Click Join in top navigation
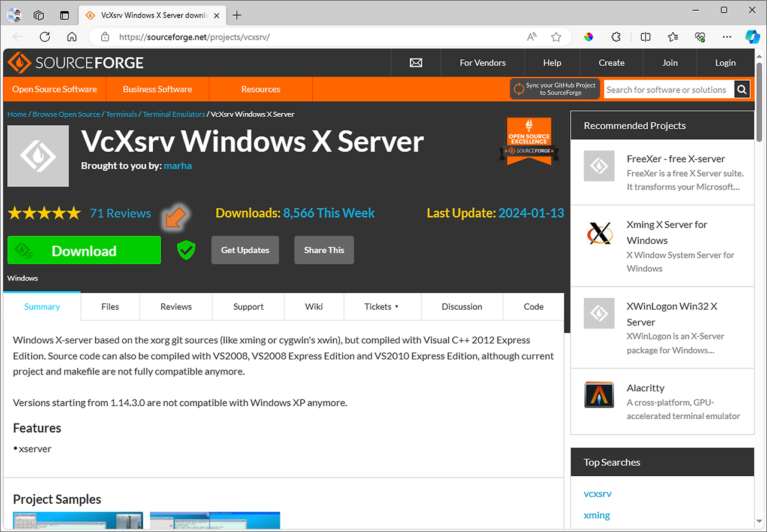Screen dimensions: 767x532 (670, 62)
